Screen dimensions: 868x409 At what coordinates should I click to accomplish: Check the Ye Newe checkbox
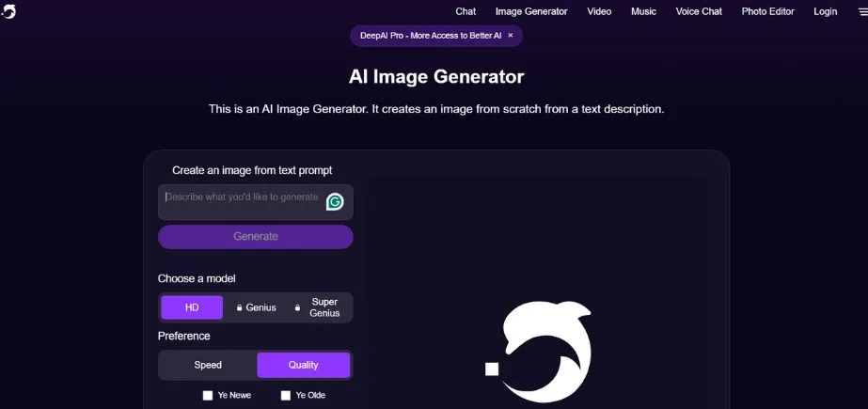[x=208, y=395]
